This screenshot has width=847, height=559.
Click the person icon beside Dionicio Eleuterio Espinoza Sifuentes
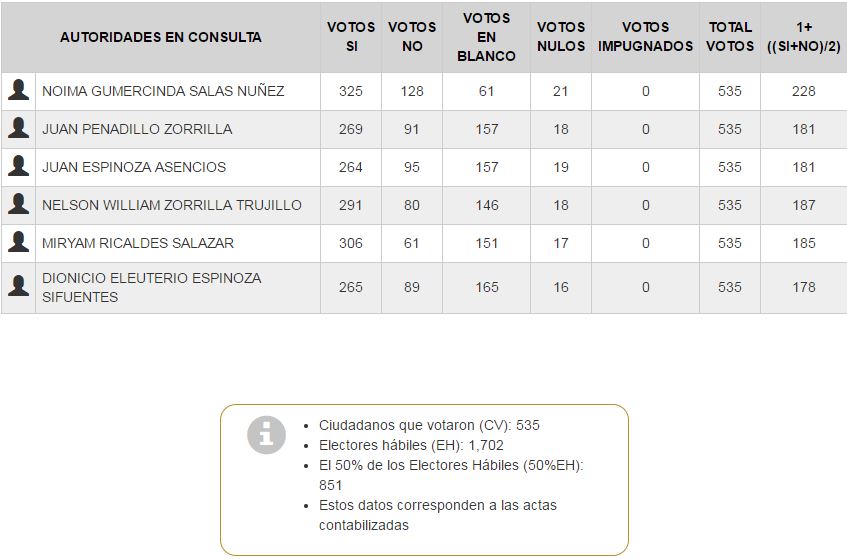[x=18, y=287]
